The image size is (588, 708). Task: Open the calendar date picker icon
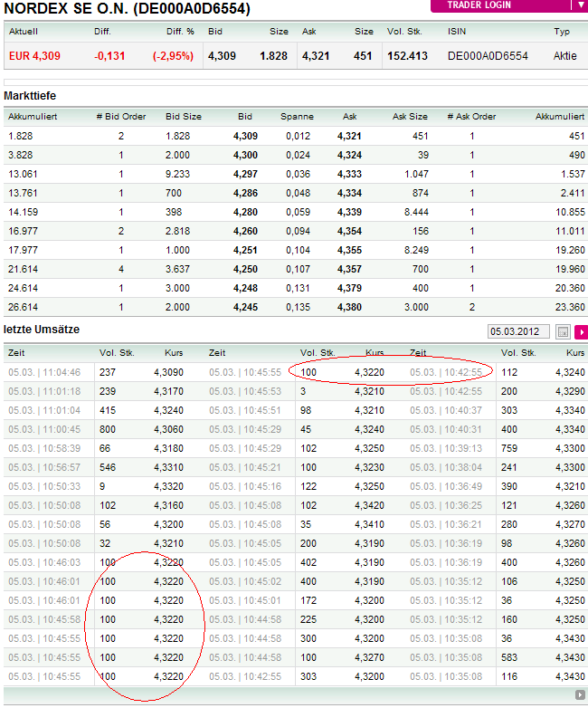[x=563, y=332]
